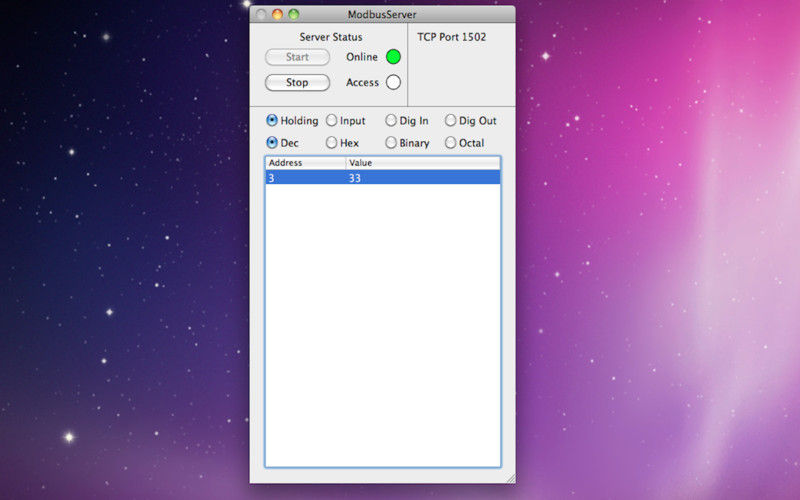Close the ModbusServer window
Screen dimensions: 800x500
[x=261, y=14]
